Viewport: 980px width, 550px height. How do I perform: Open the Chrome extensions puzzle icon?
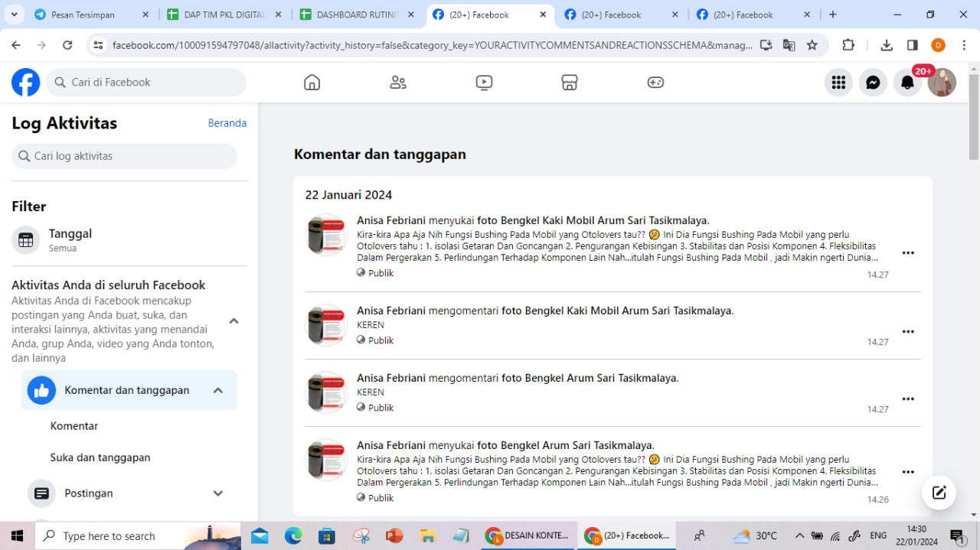(x=848, y=45)
